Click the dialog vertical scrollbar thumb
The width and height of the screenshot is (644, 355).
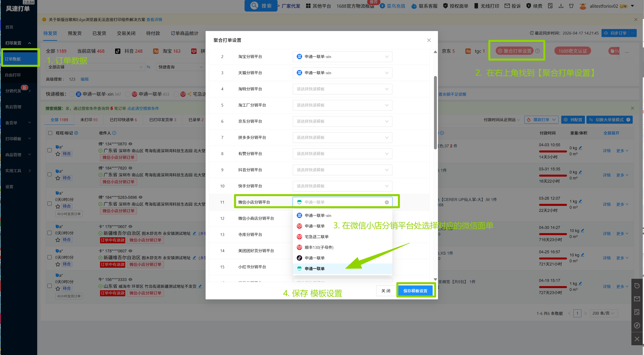pos(435,113)
